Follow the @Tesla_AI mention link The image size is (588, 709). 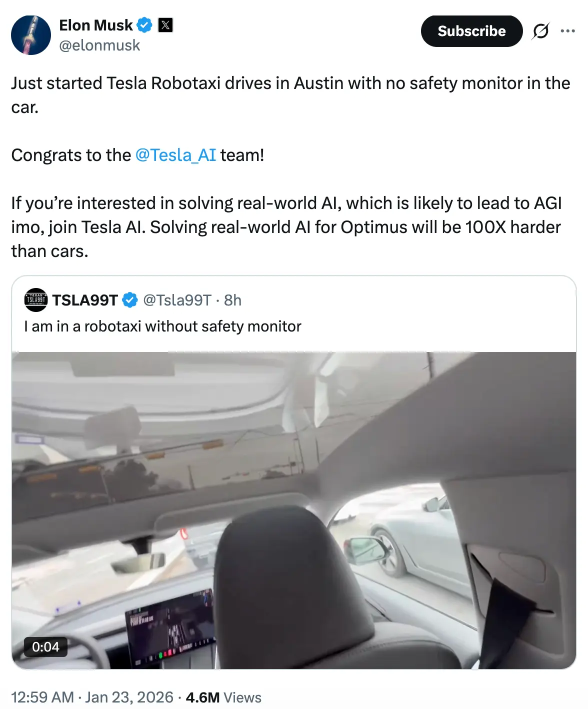pos(175,155)
